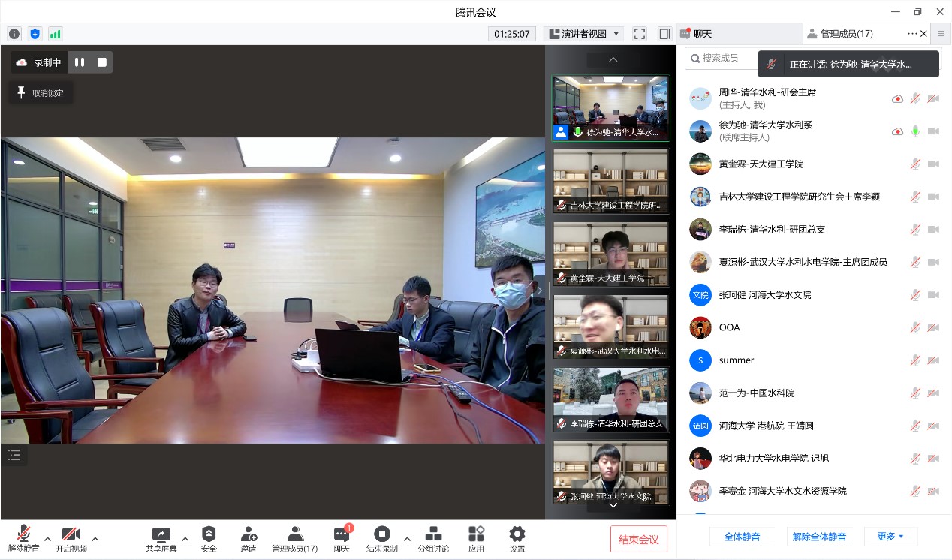Open the 演讲者视图 view dropdown
Screen dimensions: 952x560
(583, 34)
